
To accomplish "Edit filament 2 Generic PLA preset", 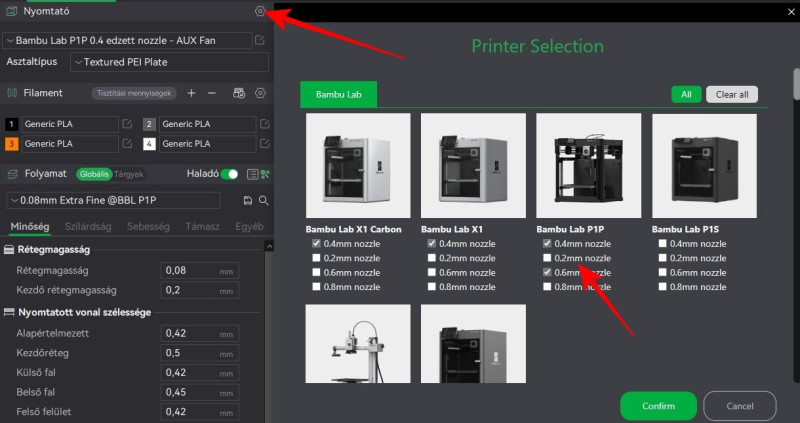I will pos(265,124).
